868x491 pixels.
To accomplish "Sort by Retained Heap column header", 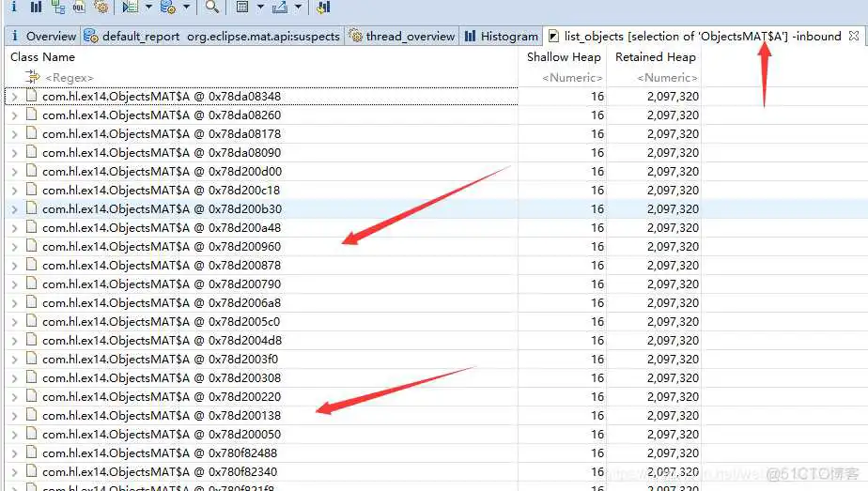I will [655, 57].
